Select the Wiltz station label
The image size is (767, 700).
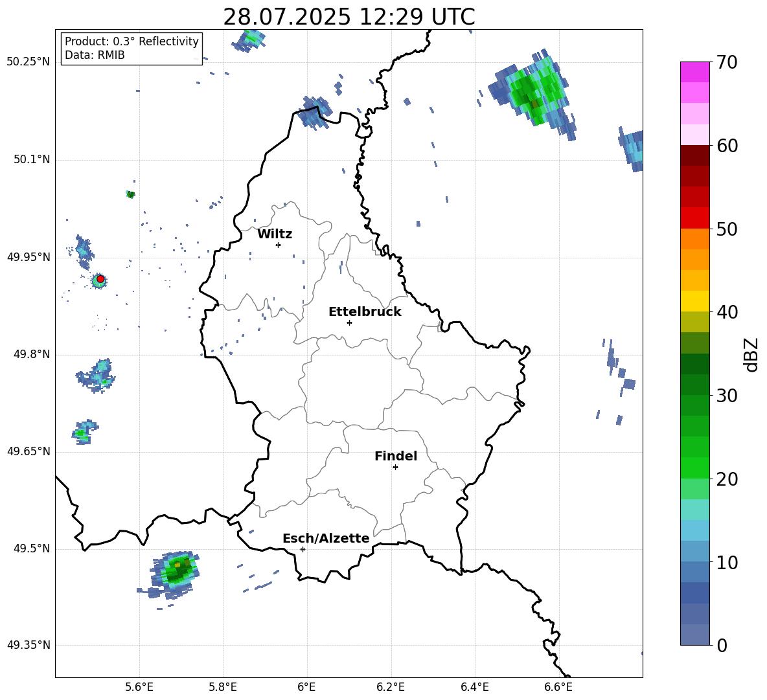coord(275,234)
